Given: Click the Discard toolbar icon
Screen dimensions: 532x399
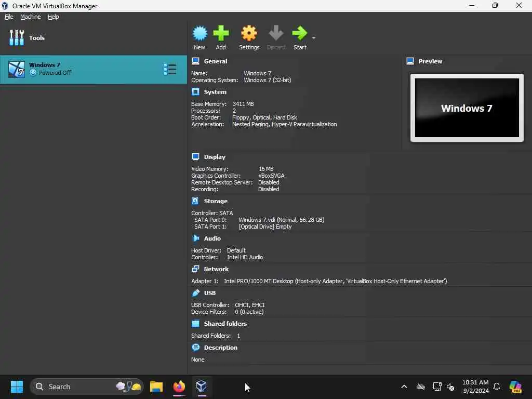Looking at the screenshot, I should [276, 33].
